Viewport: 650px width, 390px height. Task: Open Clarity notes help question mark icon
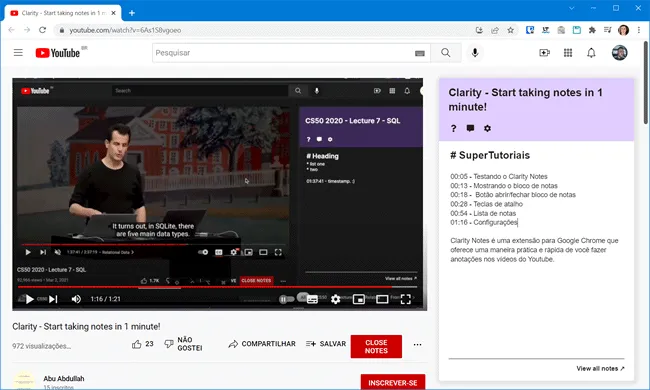453,128
